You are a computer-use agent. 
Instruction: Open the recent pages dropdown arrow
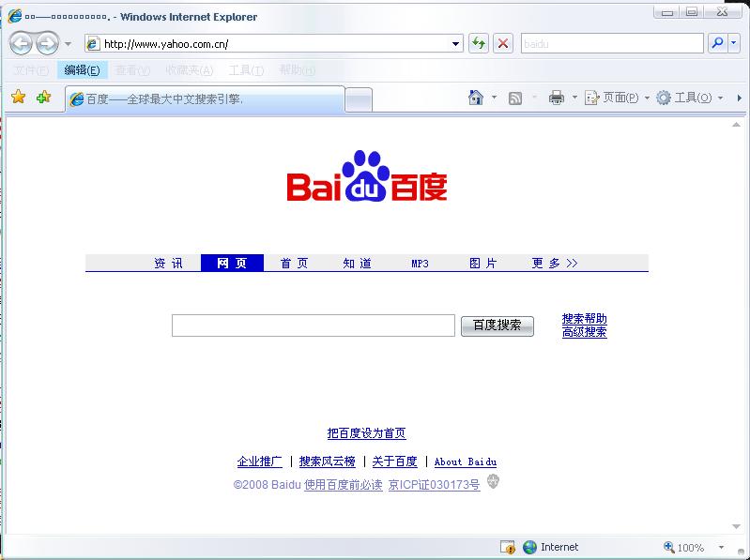coord(68,44)
